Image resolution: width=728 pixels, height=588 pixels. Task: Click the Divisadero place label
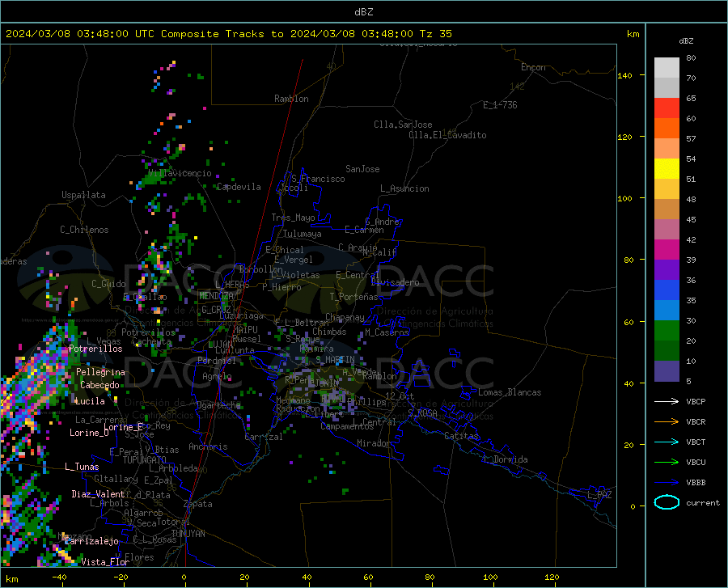[x=395, y=282]
